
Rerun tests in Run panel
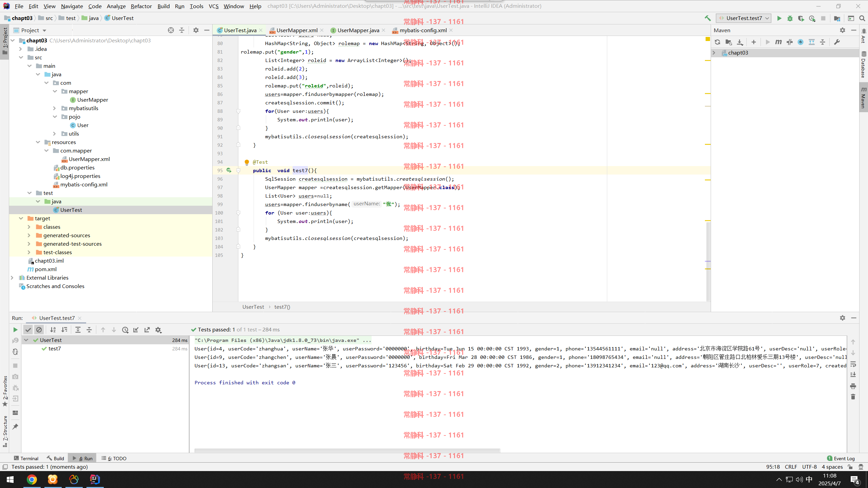[x=15, y=330]
